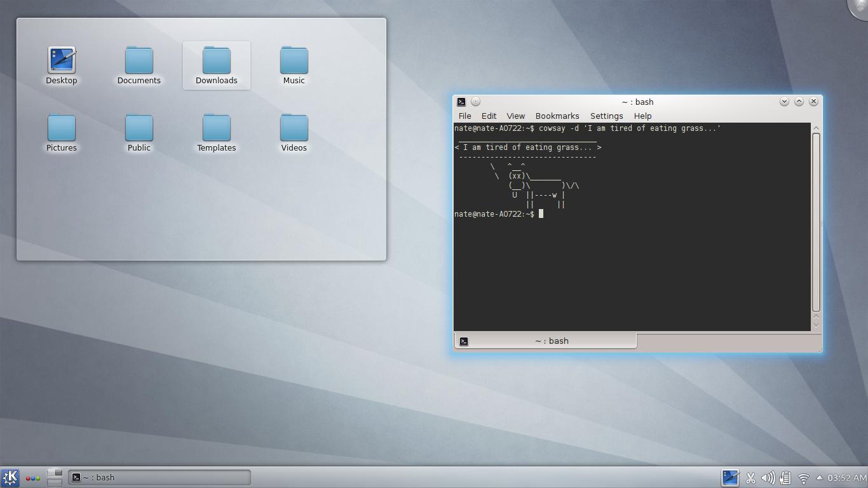Switch to the upper virtual desktop in pager
Screen dimensions: 868x488
click(55, 473)
